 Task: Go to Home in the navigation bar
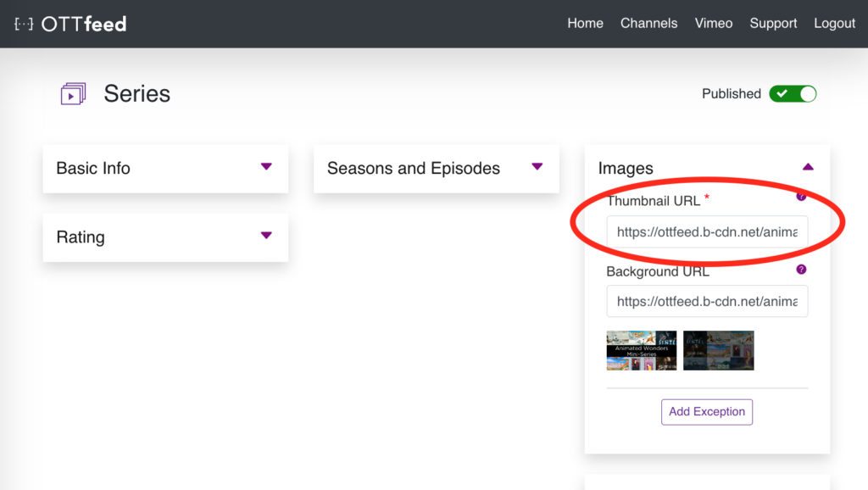(x=585, y=23)
